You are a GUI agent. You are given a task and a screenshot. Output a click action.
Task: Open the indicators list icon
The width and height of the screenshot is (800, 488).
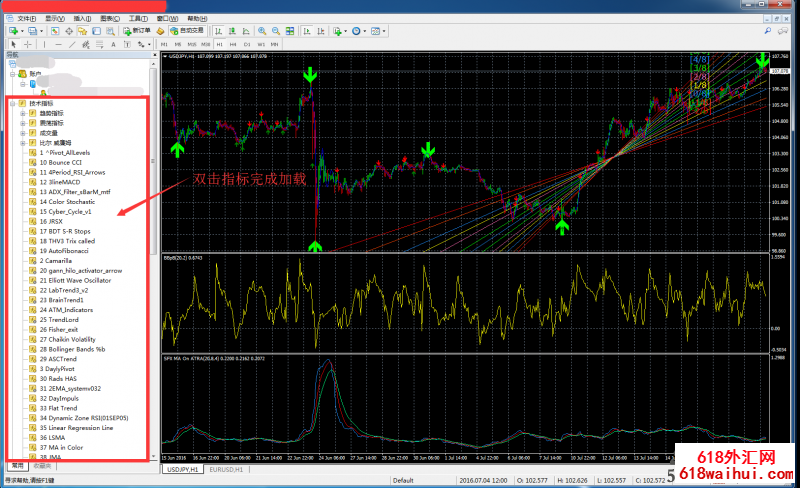pos(337,31)
